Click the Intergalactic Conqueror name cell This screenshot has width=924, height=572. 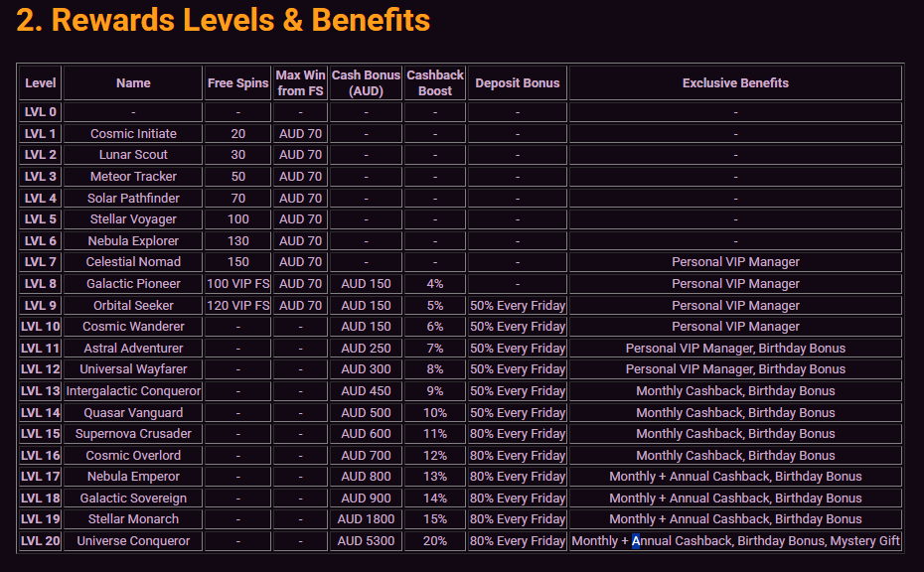(133, 391)
